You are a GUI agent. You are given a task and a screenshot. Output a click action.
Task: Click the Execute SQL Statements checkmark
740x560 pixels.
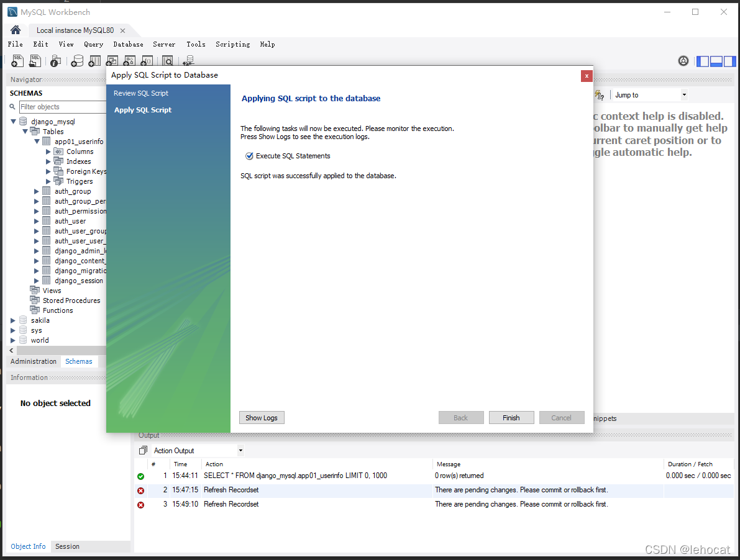pos(249,156)
